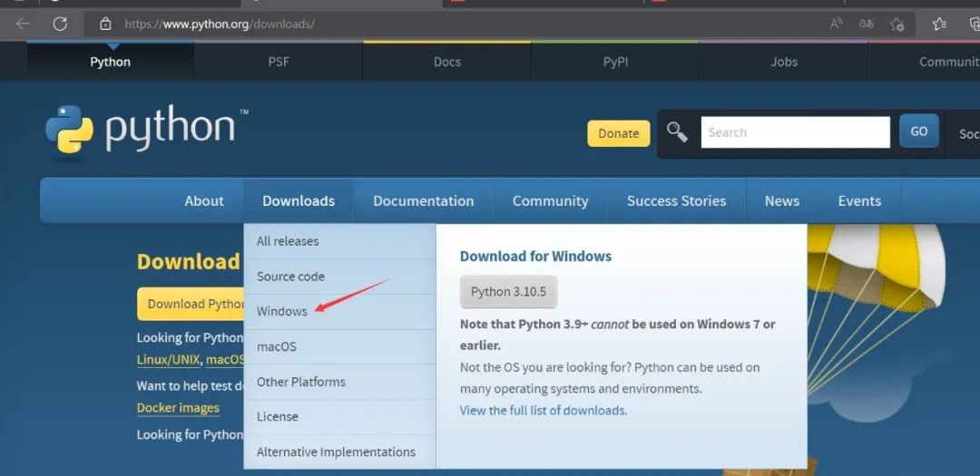Click the site lock icon in address bar
The image size is (980, 476).
[105, 24]
